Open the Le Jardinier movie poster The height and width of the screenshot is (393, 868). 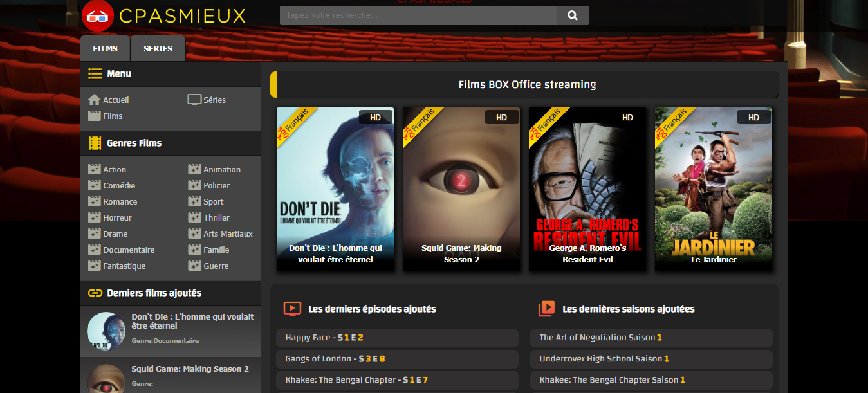click(714, 189)
